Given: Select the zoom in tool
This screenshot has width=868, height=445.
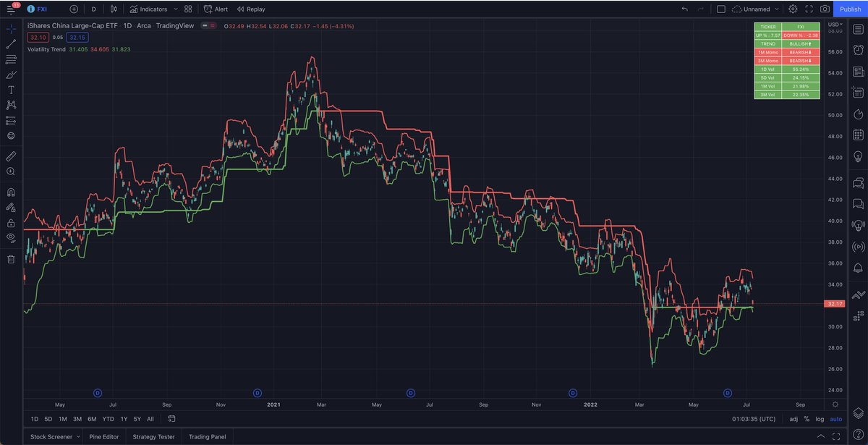Looking at the screenshot, I should tap(11, 171).
